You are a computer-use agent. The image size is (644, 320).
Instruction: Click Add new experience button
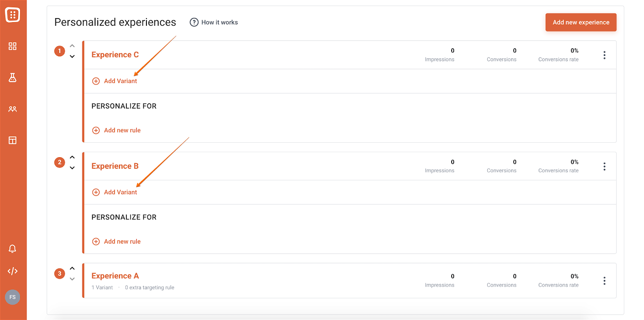580,23
